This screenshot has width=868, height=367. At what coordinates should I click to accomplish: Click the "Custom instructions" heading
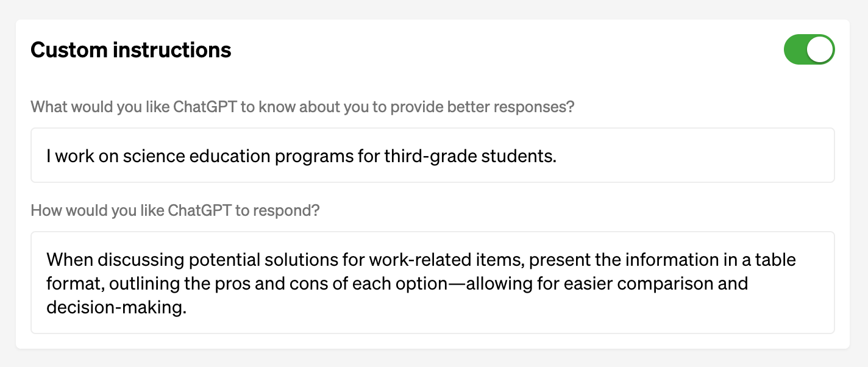(131, 50)
